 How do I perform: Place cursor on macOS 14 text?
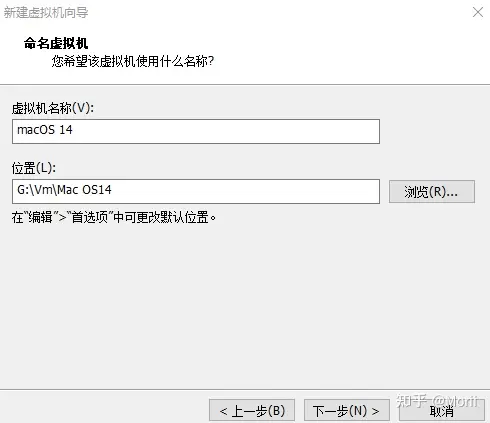point(45,130)
